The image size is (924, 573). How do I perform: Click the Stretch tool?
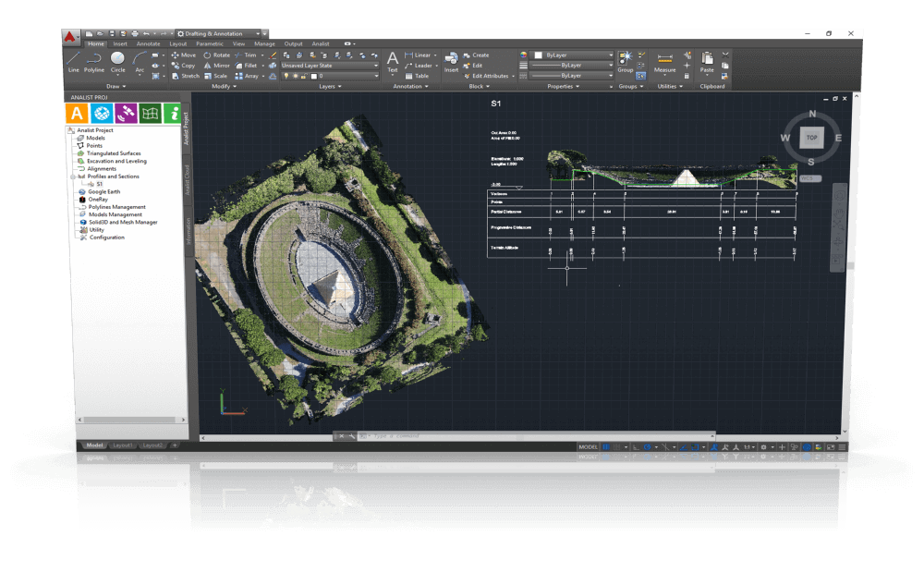[186, 76]
